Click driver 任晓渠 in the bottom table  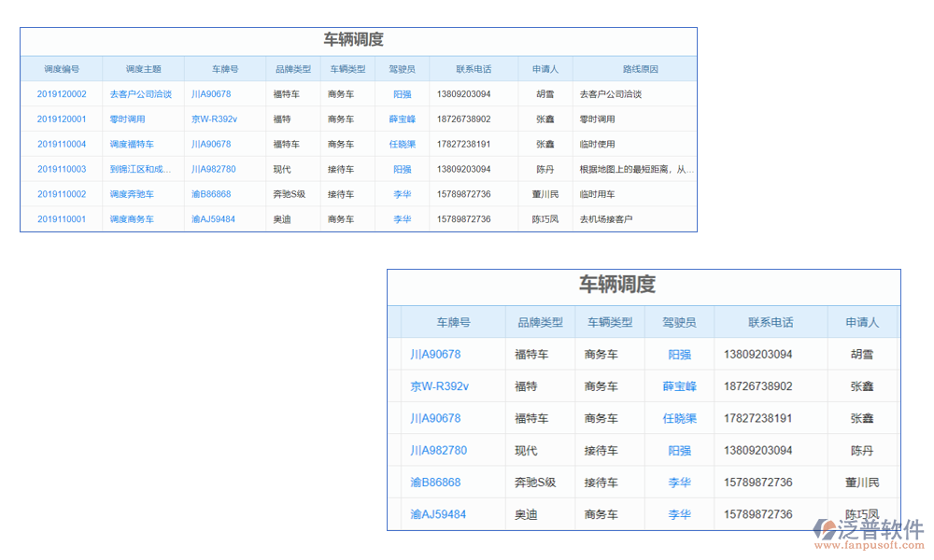(679, 418)
